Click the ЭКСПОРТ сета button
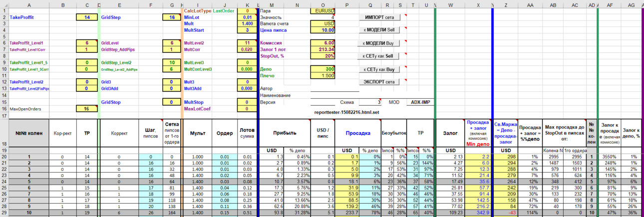 coord(380,82)
